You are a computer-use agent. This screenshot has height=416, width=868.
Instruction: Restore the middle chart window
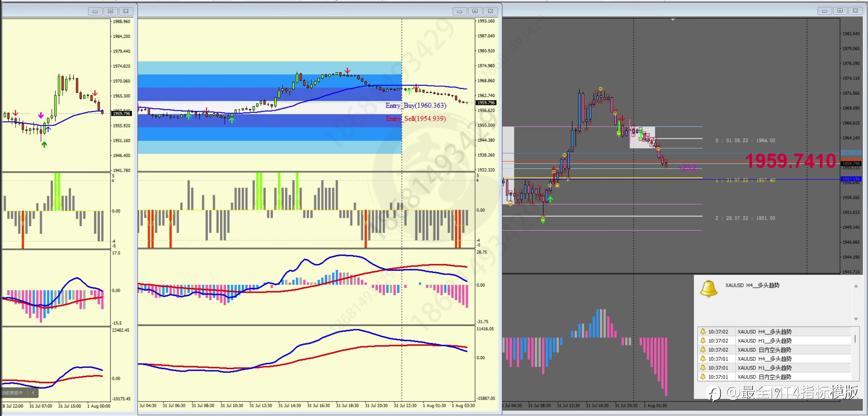click(475, 11)
